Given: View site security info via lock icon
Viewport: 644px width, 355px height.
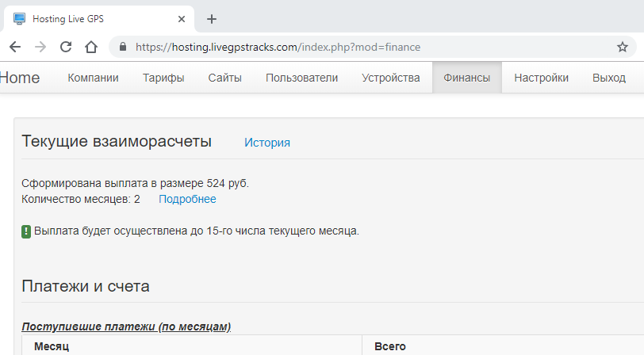Looking at the screenshot, I should (x=122, y=47).
